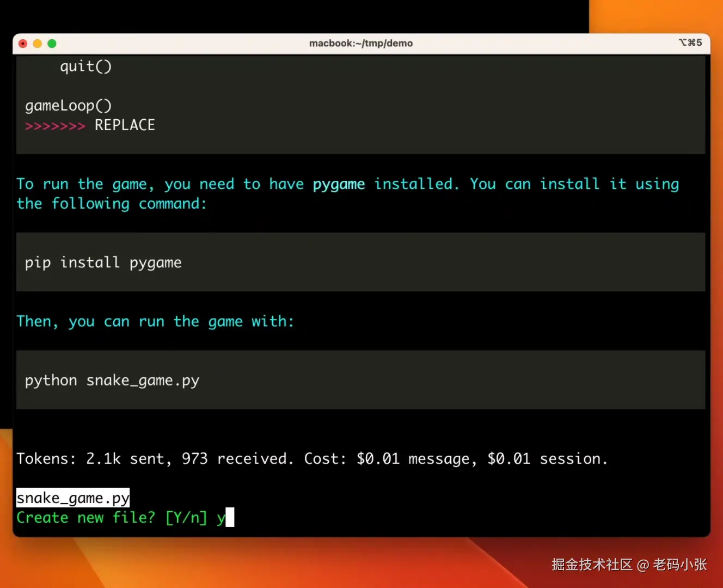This screenshot has width=723, height=588.
Task: Select the python snake_game.py command text
Action: point(112,380)
